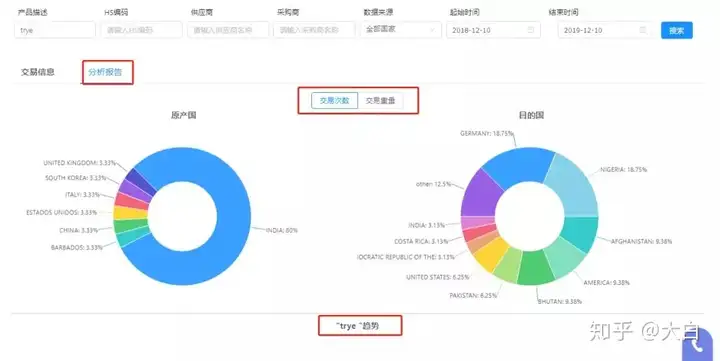The height and width of the screenshot is (361, 720).
Task: Click the other 12.5% purple slice
Action: pyautogui.click(x=481, y=194)
